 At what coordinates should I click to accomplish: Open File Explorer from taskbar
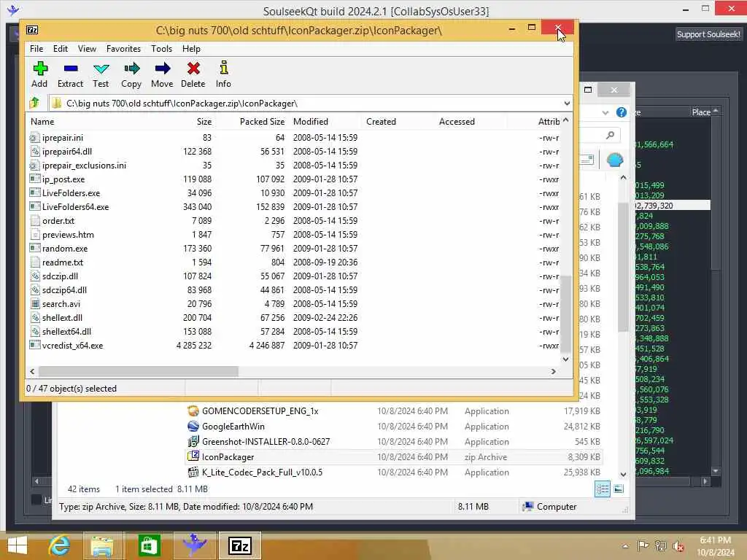[x=102, y=545]
